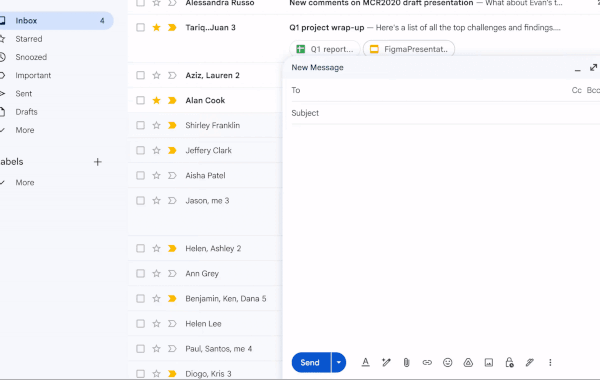Insert files using the Drive icon
Image resolution: width=600 pixels, height=380 pixels.
tap(468, 362)
